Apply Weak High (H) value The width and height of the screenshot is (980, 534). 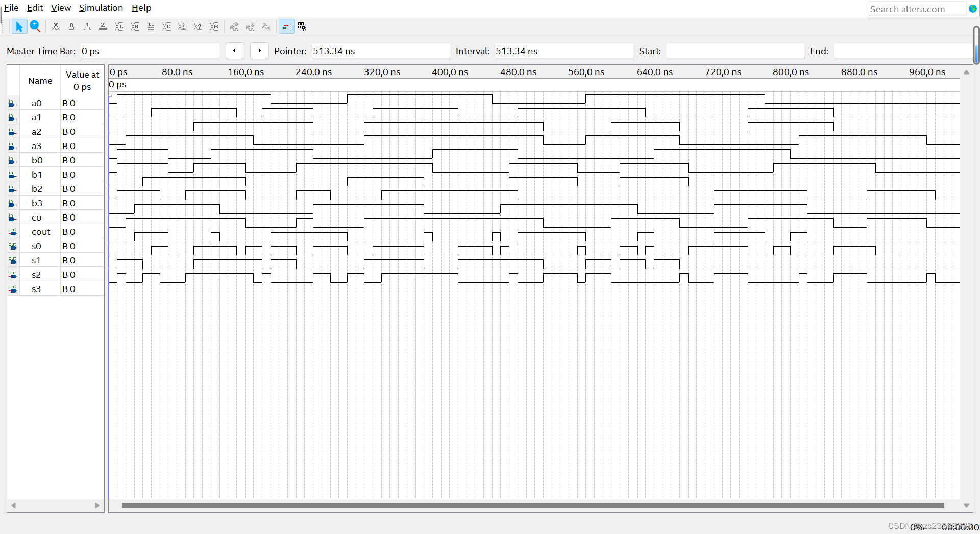(x=135, y=27)
